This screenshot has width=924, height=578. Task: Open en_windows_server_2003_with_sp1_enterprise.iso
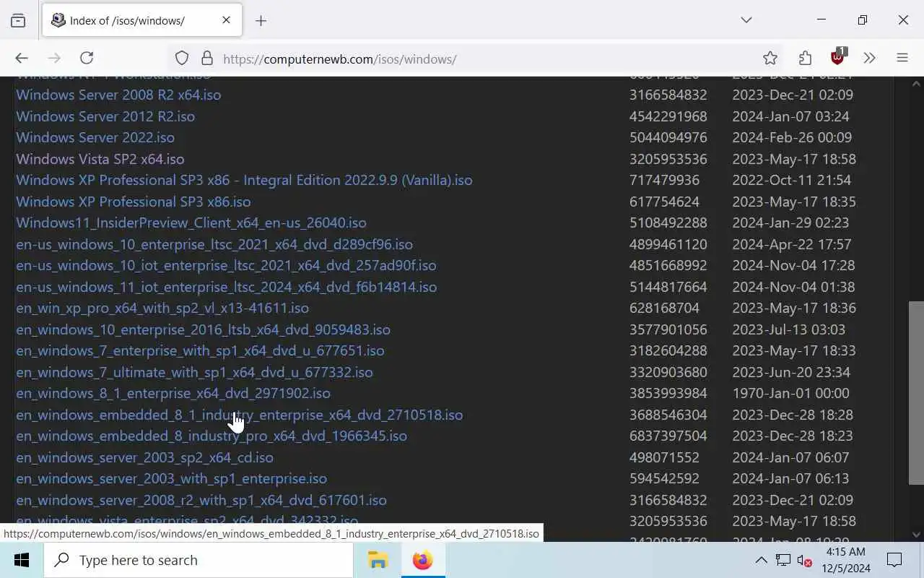point(172,478)
